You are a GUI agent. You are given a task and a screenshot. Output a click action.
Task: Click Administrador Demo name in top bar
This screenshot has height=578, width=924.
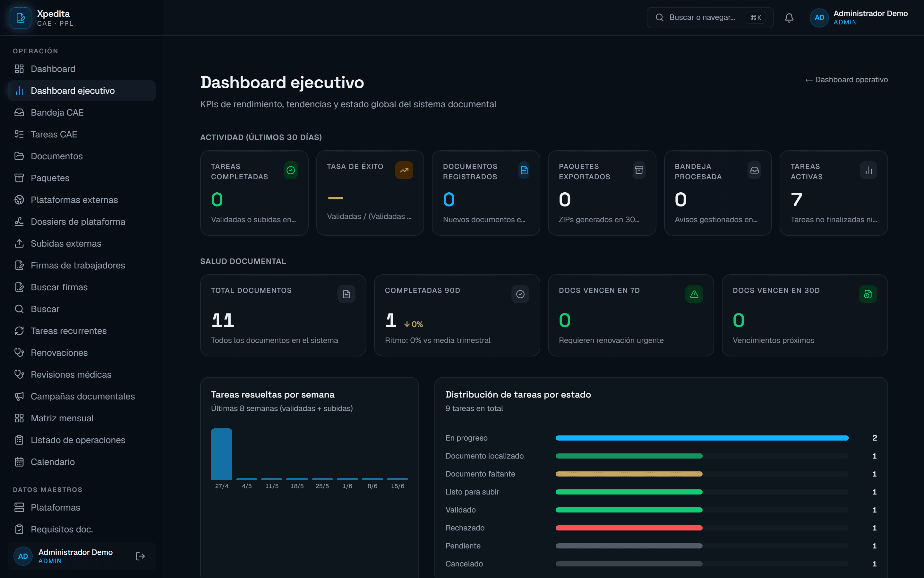point(870,13)
